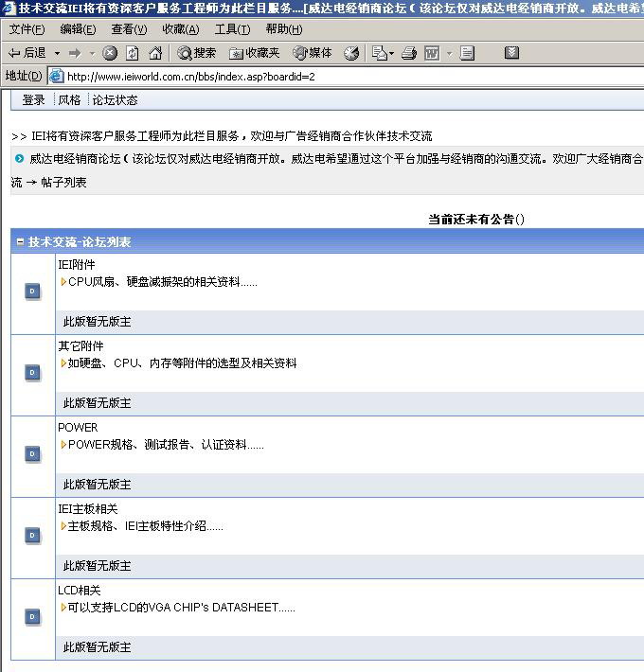Open the LCD相关 forum board
The width and height of the screenshot is (644, 672).
coord(79,591)
